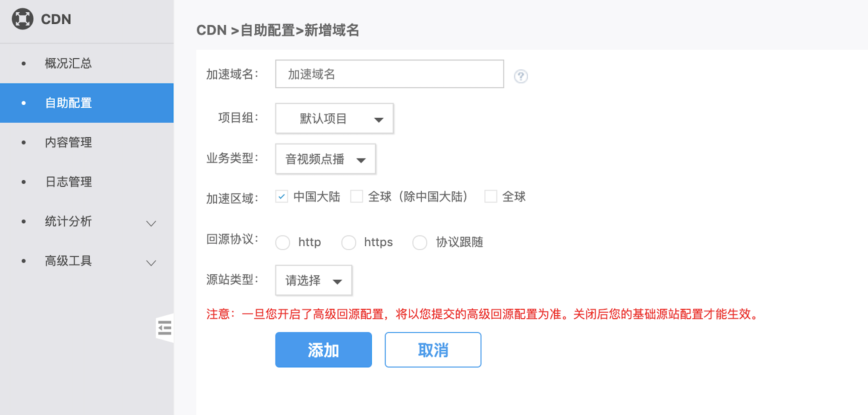Viewport: 868px width, 415px height.
Task: Open 内容管理 from the sidebar
Action: click(x=69, y=142)
